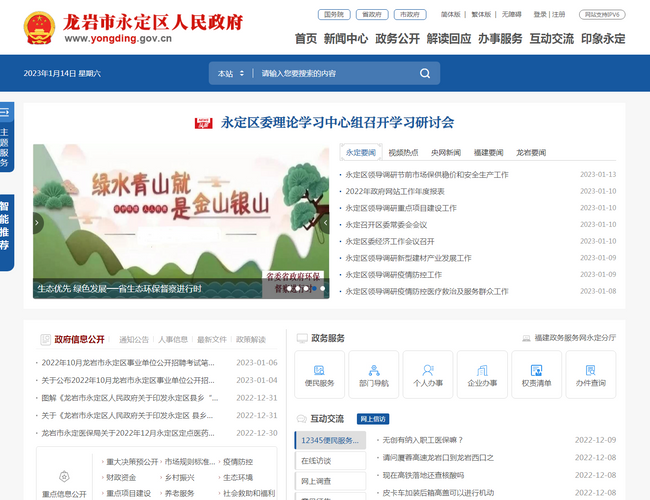Open 永定召开区委常委会会议 article
The image size is (650, 500).
(386, 225)
